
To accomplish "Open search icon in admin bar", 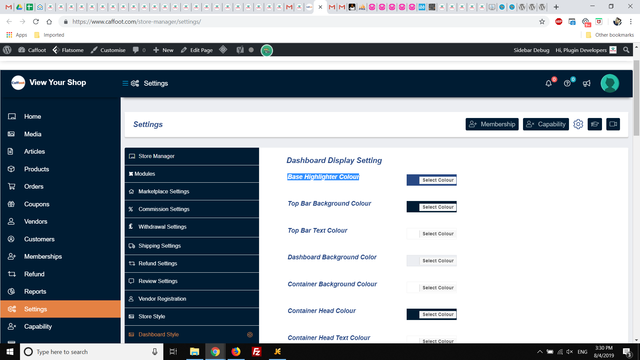I will [626, 50].
